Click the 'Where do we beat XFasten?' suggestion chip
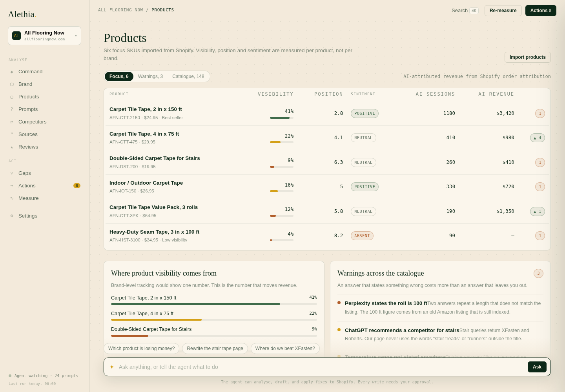The image size is (565, 392). point(285,348)
